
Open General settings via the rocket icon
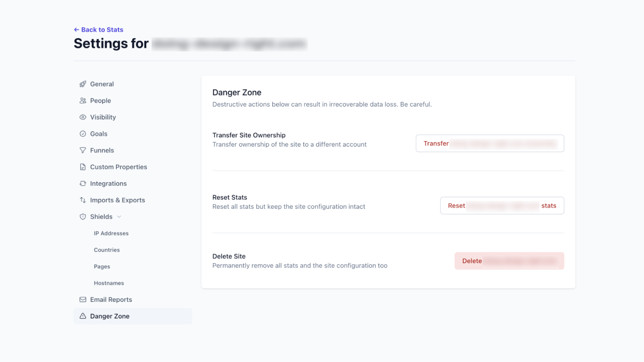[x=83, y=84]
